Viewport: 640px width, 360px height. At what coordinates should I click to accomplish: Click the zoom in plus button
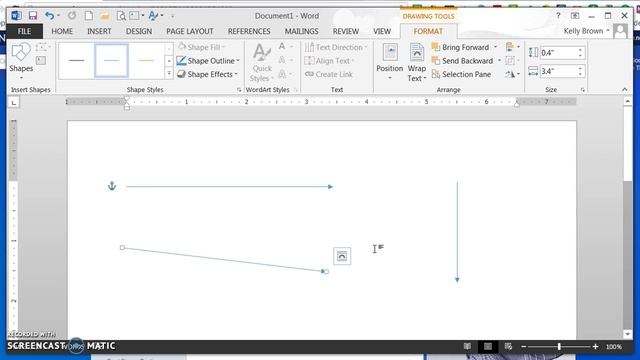596,347
